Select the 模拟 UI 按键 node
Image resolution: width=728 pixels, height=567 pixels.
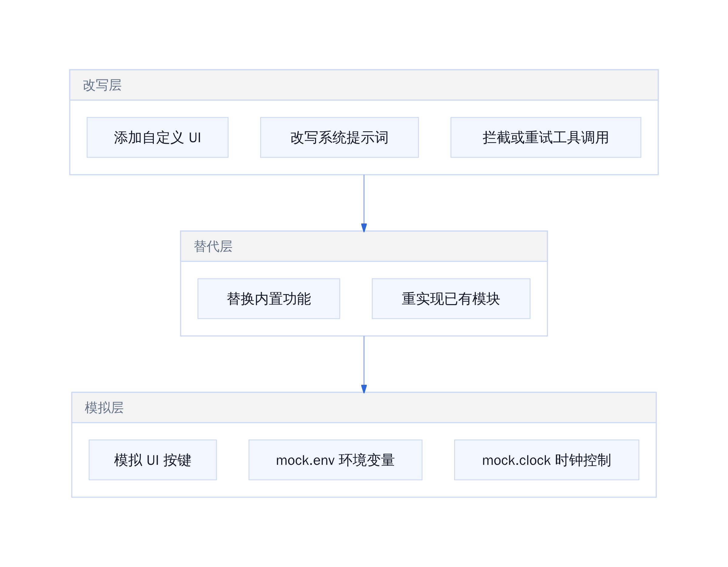tap(153, 460)
